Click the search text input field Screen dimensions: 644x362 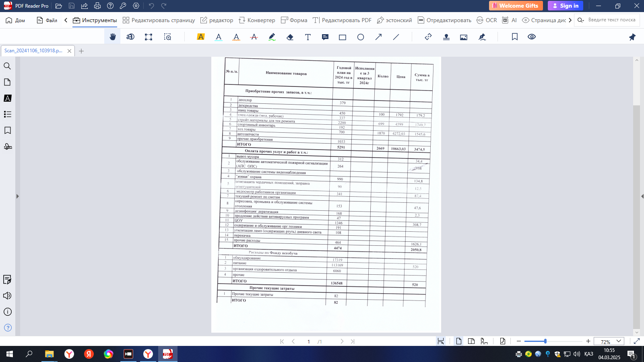pyautogui.click(x=611, y=20)
